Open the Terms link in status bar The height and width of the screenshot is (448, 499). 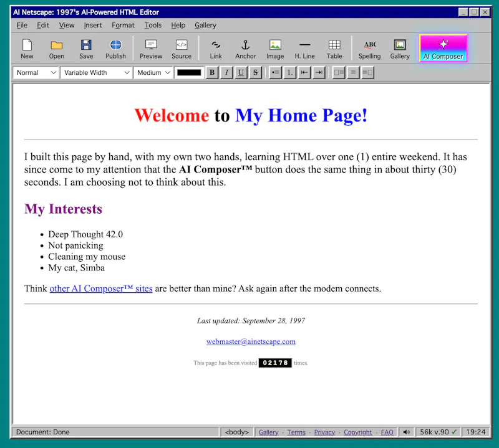click(x=296, y=432)
